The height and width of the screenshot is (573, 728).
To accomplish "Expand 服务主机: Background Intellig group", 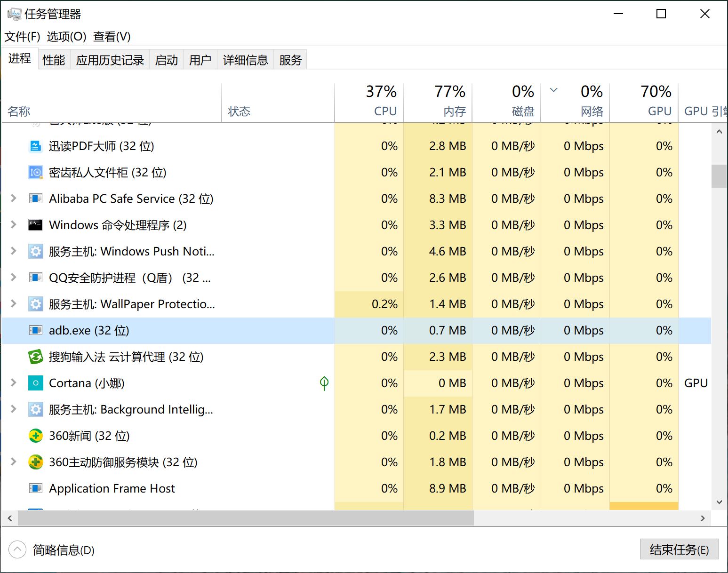I will pos(14,409).
